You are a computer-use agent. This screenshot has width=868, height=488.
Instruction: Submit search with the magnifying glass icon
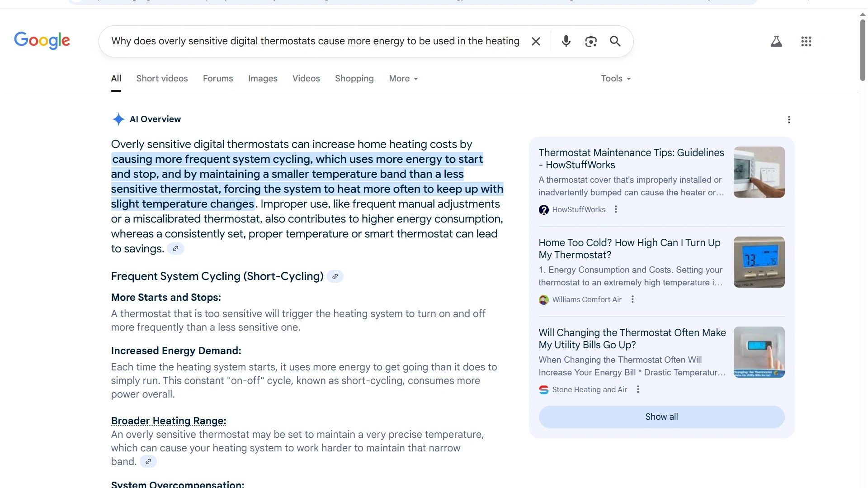pyautogui.click(x=615, y=41)
